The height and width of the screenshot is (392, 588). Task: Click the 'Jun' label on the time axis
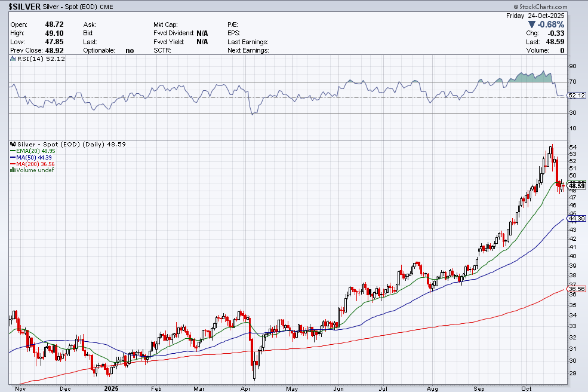point(338,388)
